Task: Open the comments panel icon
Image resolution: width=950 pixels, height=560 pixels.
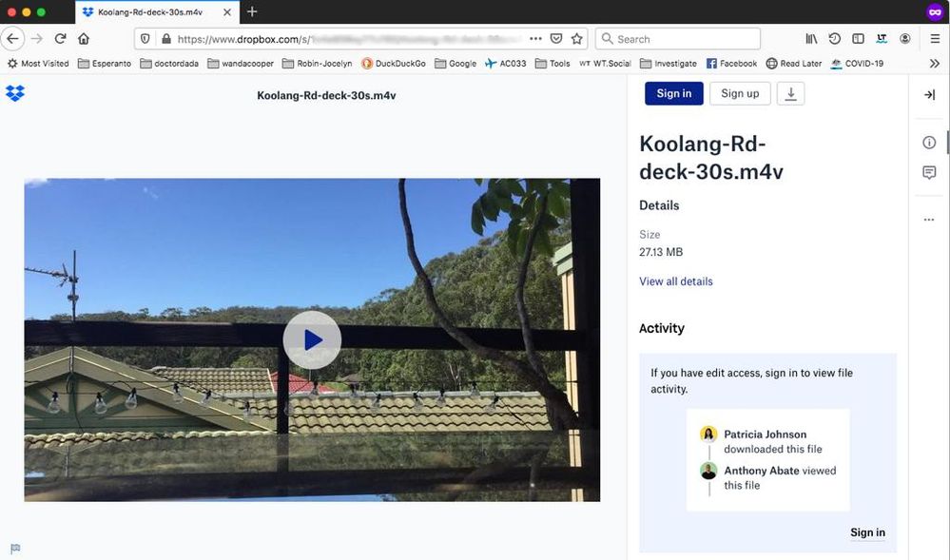Action: pos(929,172)
